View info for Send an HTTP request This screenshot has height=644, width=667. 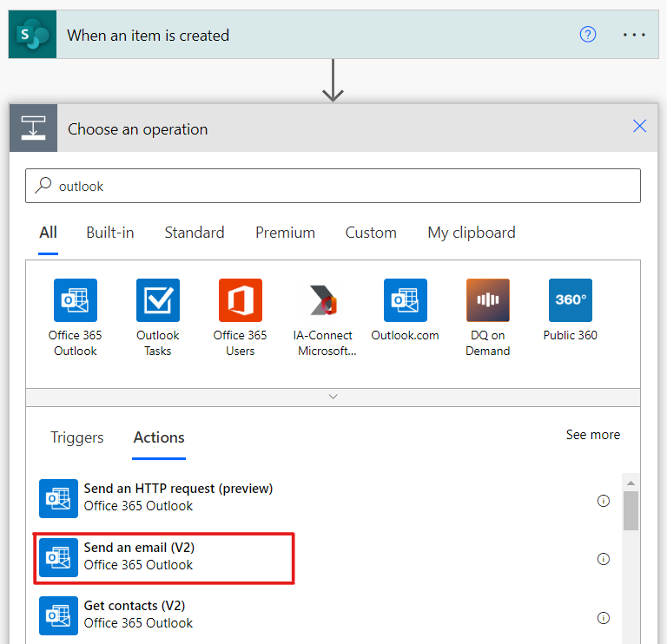(x=604, y=501)
